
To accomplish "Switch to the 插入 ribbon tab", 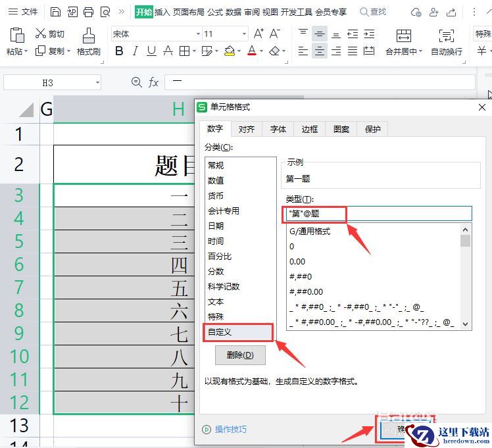I will coord(162,12).
